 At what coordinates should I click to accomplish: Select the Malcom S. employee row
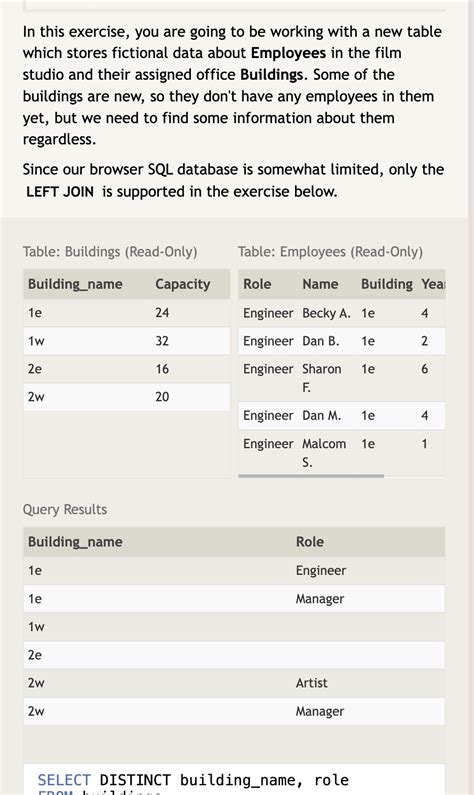point(342,453)
